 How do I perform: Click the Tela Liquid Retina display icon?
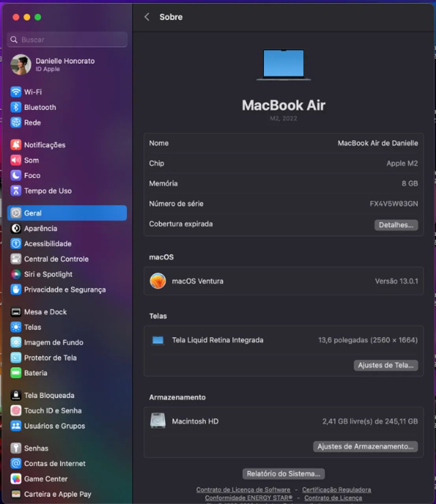pyautogui.click(x=158, y=340)
